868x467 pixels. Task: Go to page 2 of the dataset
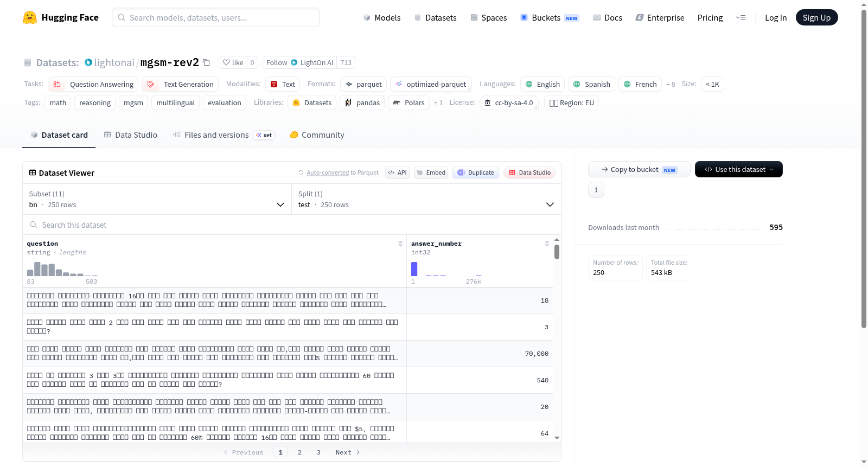pyautogui.click(x=299, y=452)
